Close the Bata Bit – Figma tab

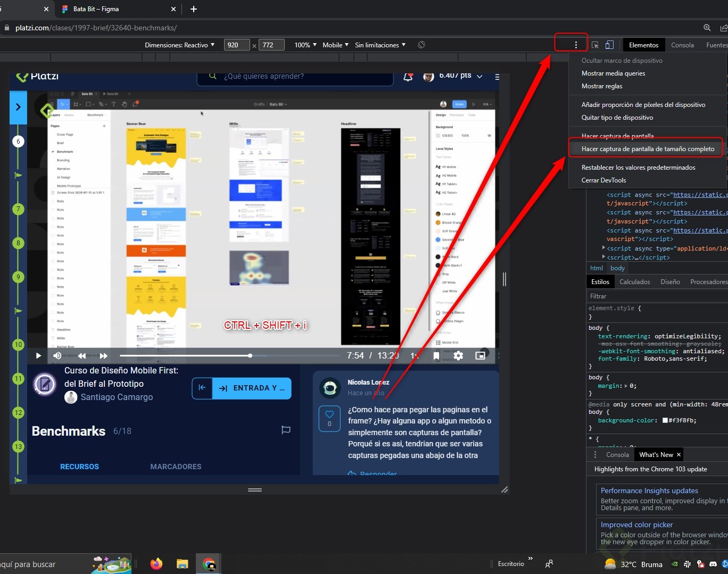tap(173, 9)
